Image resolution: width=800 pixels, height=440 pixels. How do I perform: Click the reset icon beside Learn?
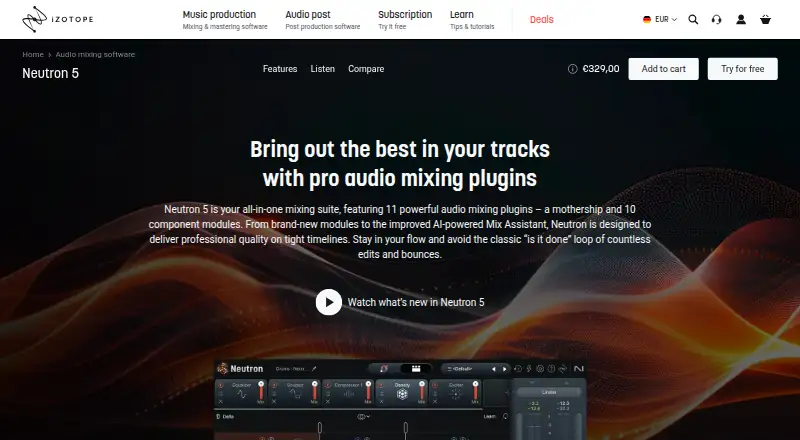[505, 417]
